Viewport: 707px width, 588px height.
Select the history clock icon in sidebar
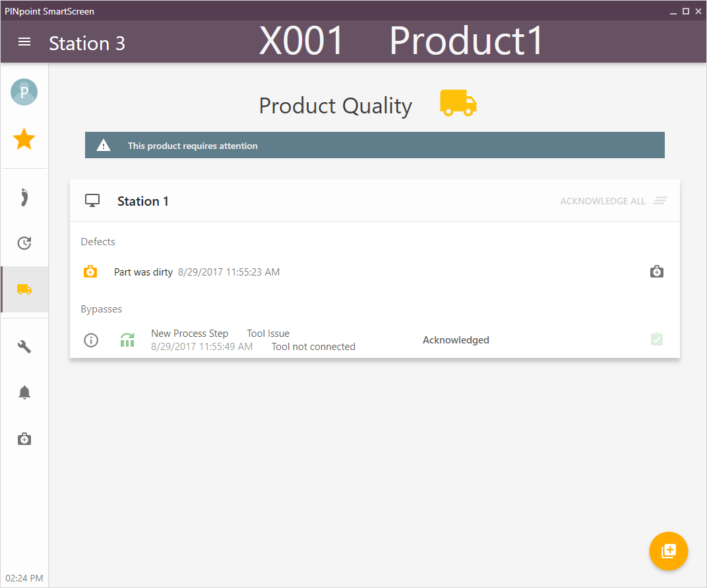pos(24,243)
